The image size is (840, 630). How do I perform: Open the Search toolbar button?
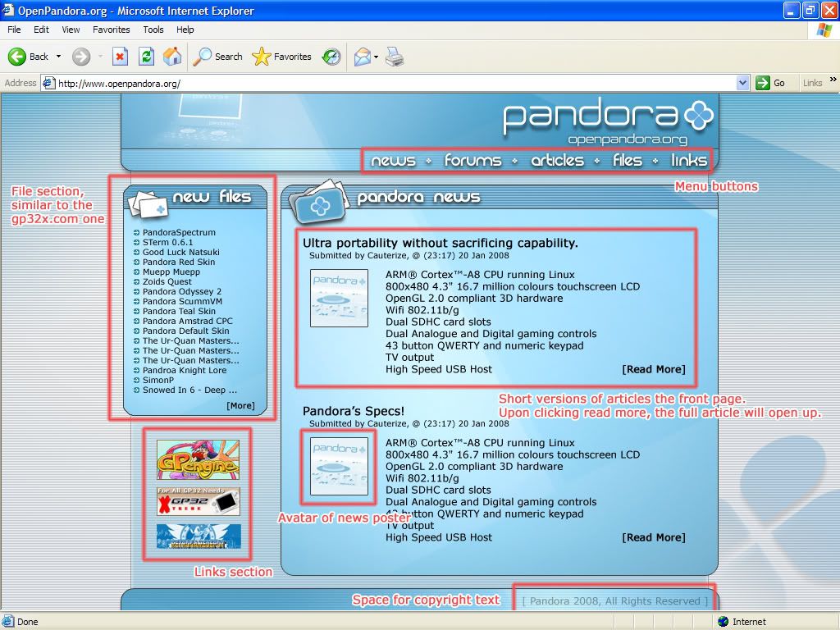point(217,57)
